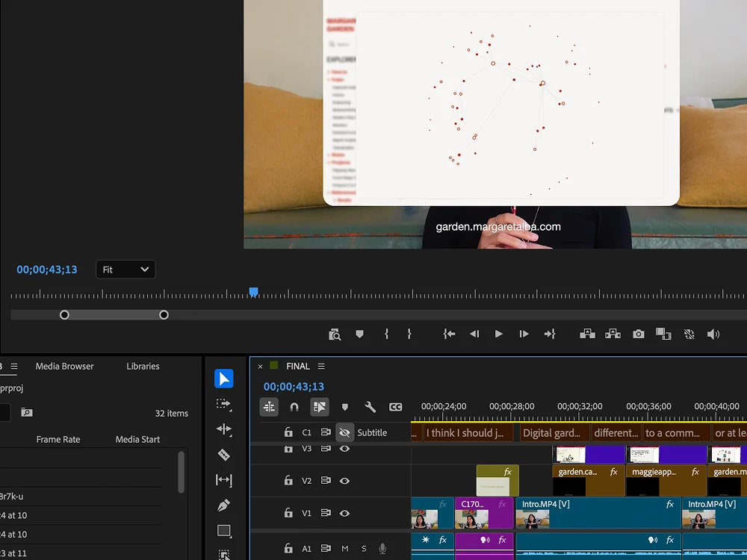Click the Extract button

click(613, 334)
